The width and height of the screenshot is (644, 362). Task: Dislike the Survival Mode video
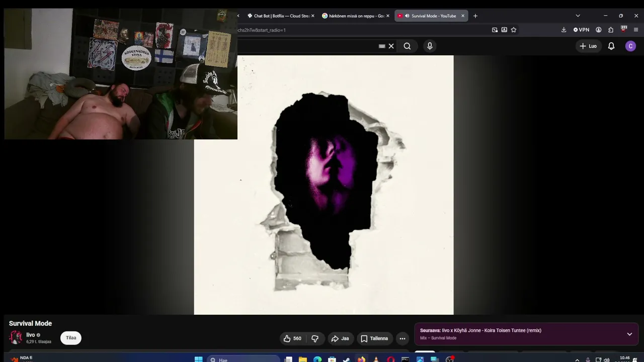coord(315,338)
